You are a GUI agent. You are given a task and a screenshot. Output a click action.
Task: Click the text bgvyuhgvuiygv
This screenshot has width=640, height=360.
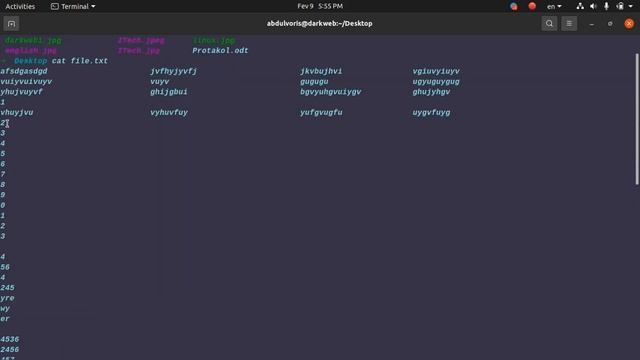tap(331, 92)
